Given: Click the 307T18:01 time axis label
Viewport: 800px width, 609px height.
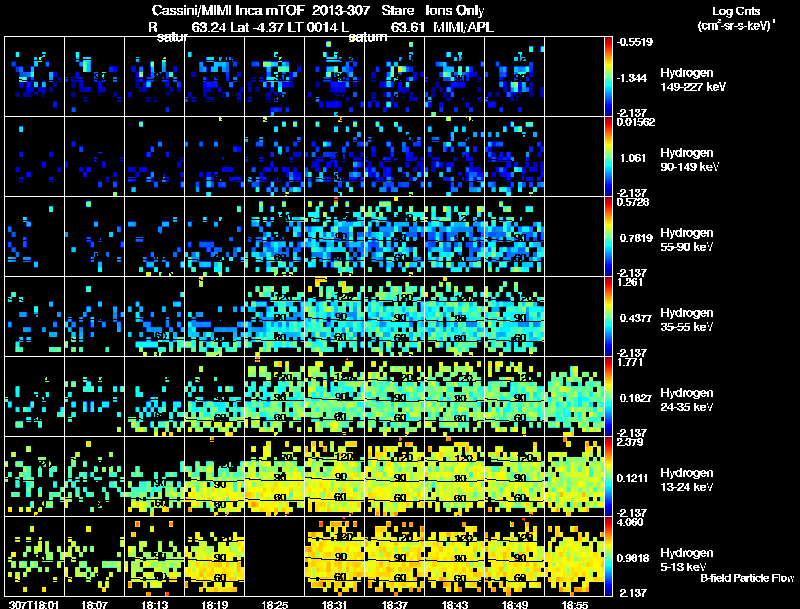Looking at the screenshot, I should coord(34,605).
